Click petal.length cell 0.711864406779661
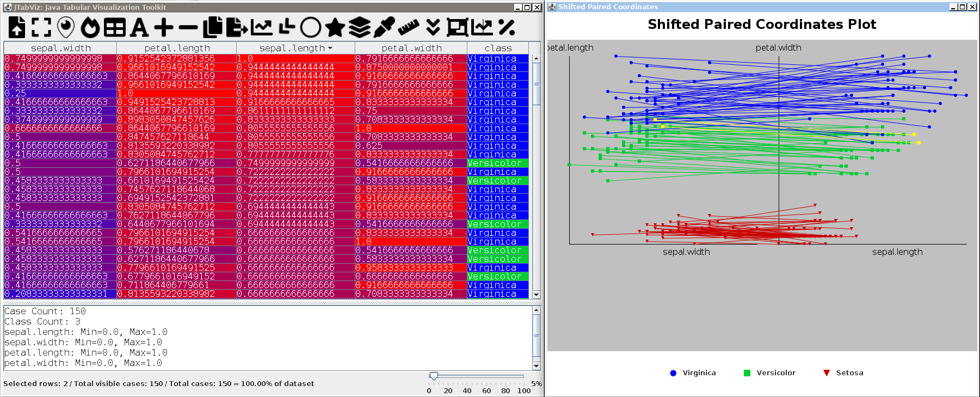 pos(176,285)
